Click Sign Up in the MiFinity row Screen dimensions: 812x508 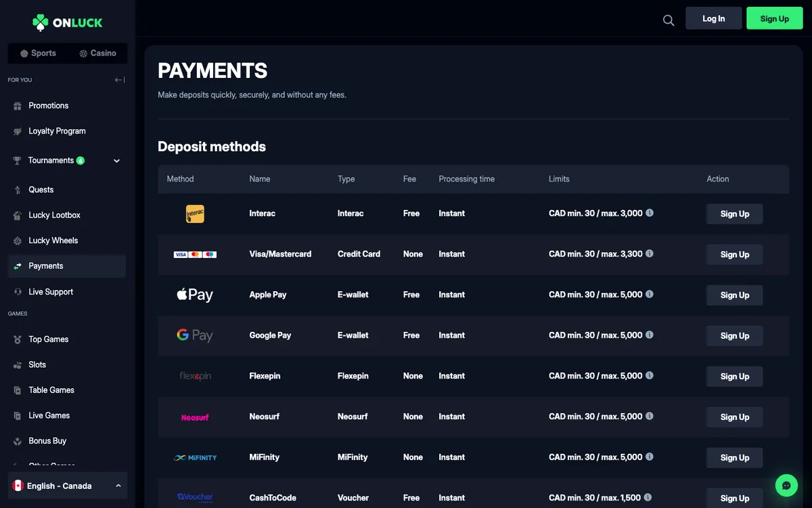[x=734, y=458]
